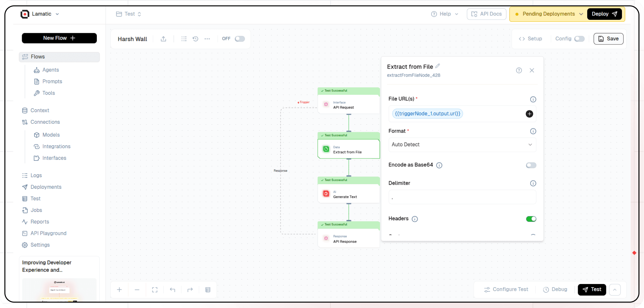
Task: Disable the Headers toggle
Action: pyautogui.click(x=531, y=219)
